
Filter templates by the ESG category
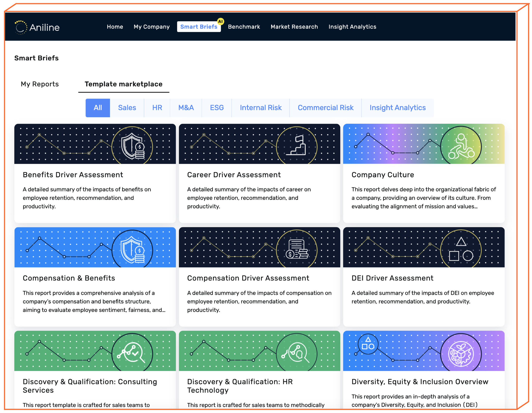tap(217, 108)
